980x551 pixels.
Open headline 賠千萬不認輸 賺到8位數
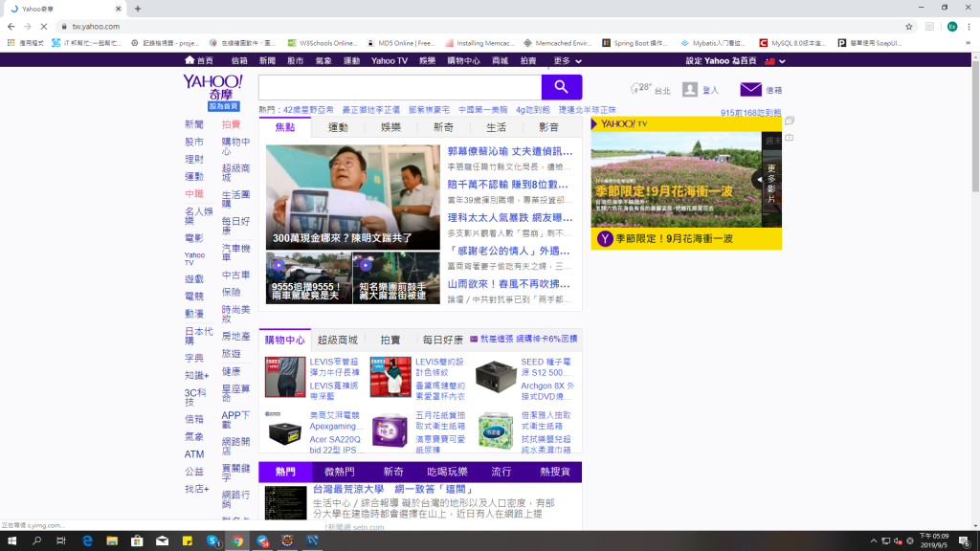tap(508, 185)
